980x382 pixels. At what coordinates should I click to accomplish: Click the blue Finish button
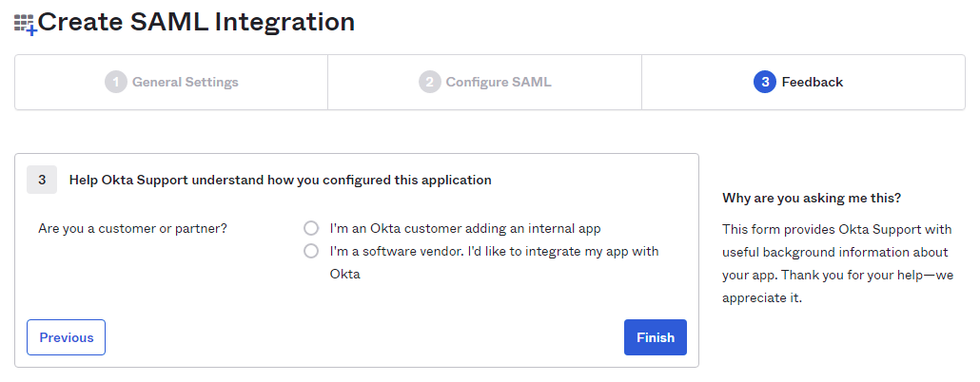[x=655, y=337]
